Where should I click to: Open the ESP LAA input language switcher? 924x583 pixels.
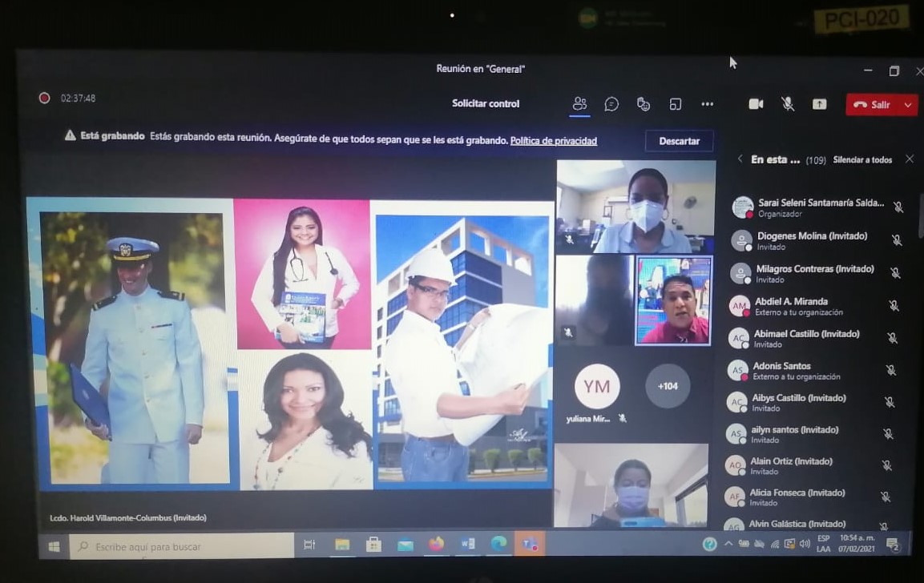823,544
